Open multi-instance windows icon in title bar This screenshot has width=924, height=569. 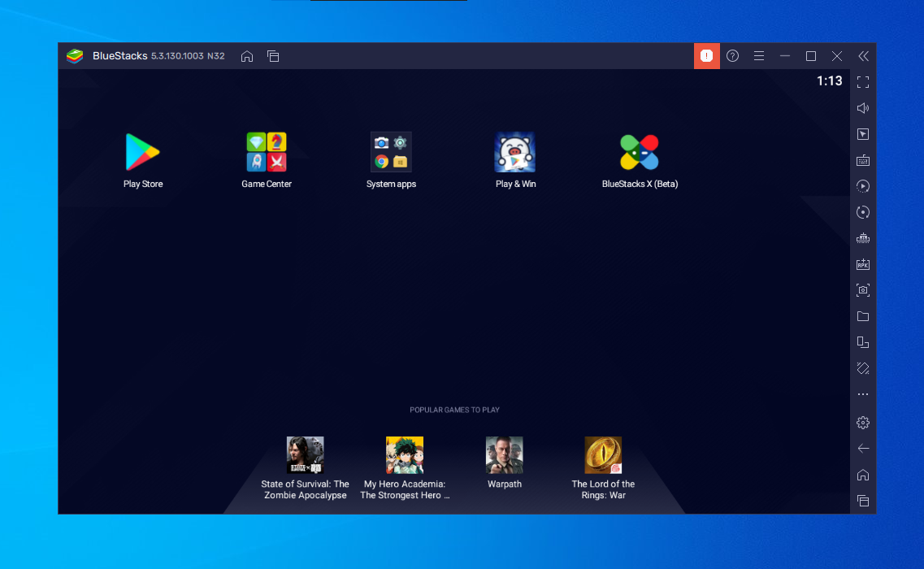(x=273, y=56)
